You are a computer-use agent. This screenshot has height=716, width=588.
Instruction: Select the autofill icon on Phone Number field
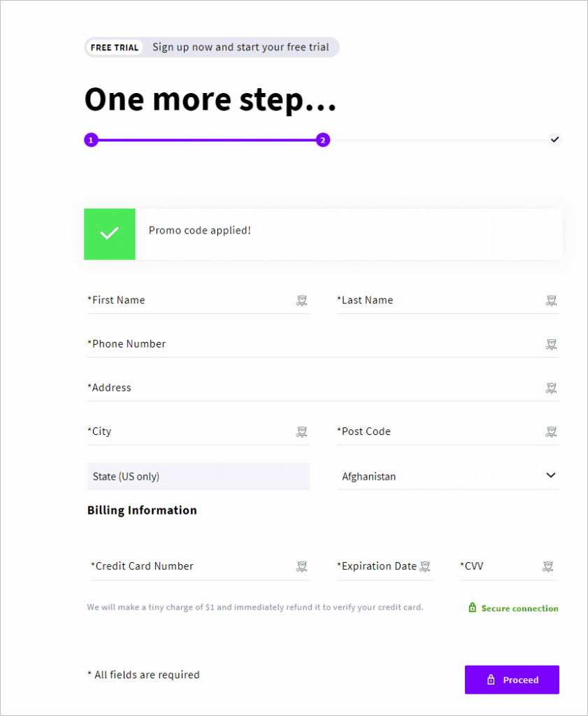(x=551, y=344)
